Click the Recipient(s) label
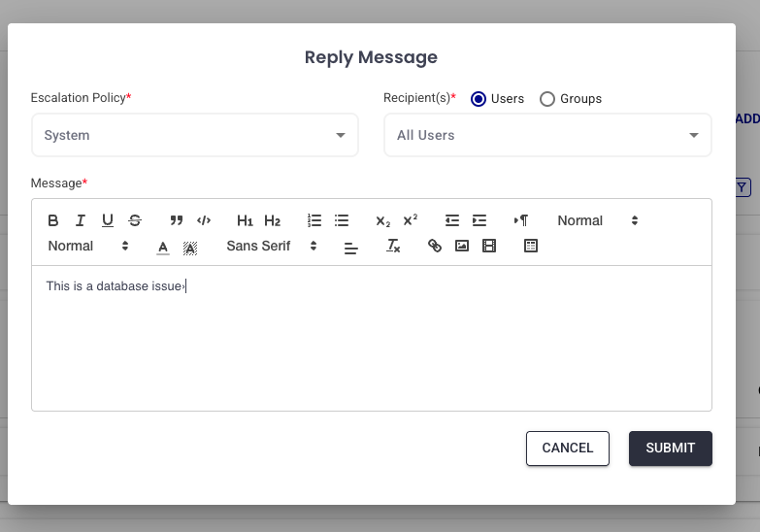This screenshot has width=760, height=532. 419,97
